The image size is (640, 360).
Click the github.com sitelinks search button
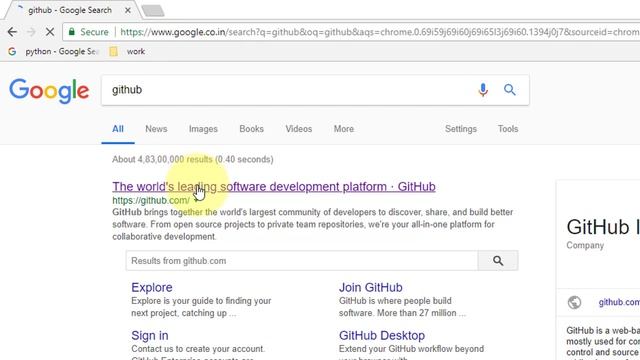click(498, 261)
